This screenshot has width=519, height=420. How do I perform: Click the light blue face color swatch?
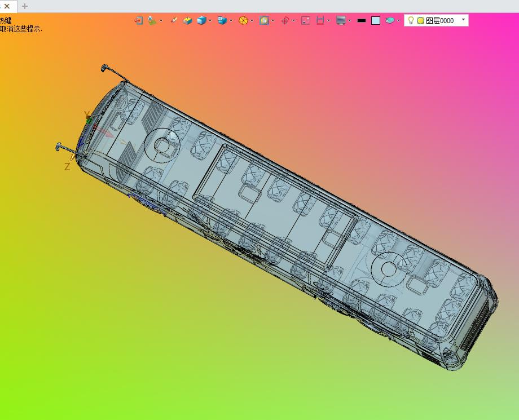pyautogui.click(x=376, y=20)
